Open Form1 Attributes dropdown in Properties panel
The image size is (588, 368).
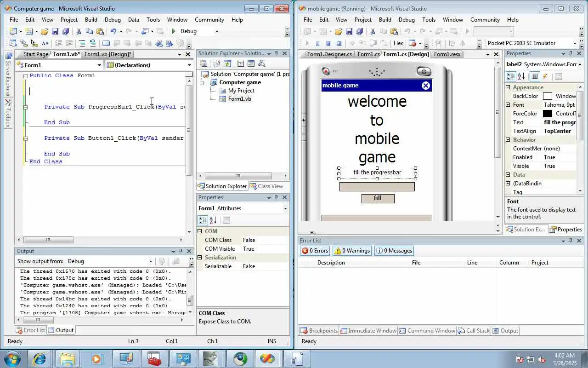(x=285, y=208)
